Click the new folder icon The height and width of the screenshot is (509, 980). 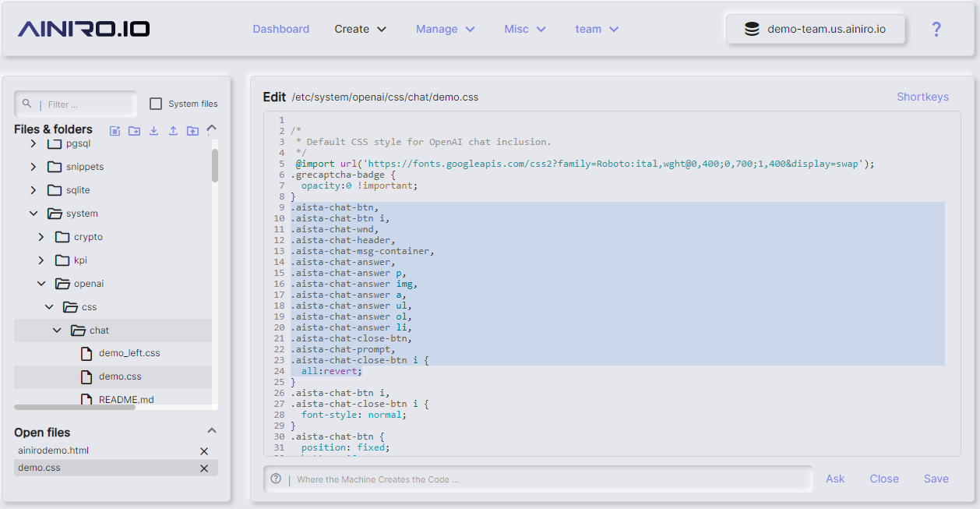tap(135, 131)
